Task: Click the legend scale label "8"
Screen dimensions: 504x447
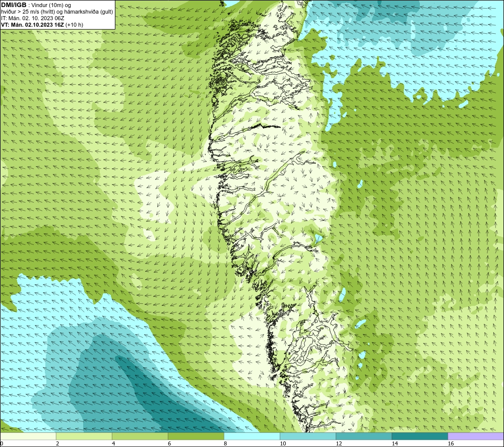Action: point(225,444)
